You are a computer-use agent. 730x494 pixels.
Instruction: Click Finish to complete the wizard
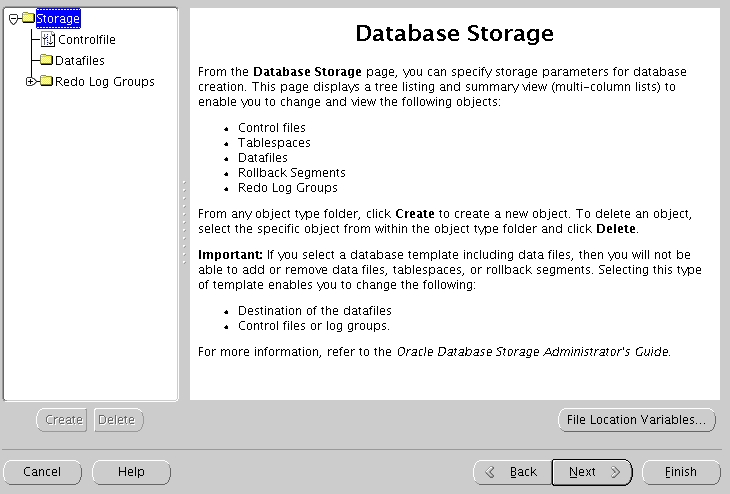point(681,472)
